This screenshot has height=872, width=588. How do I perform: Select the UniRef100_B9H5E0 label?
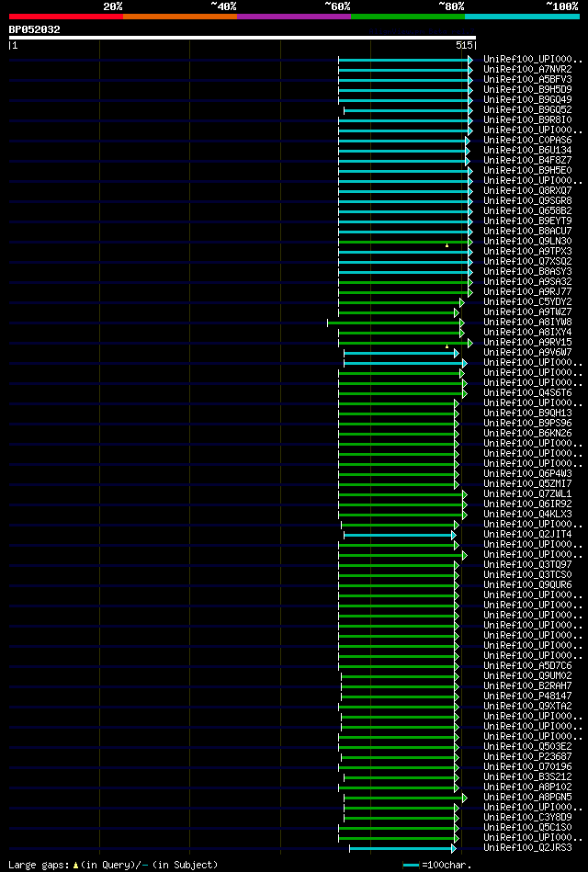tap(527, 171)
